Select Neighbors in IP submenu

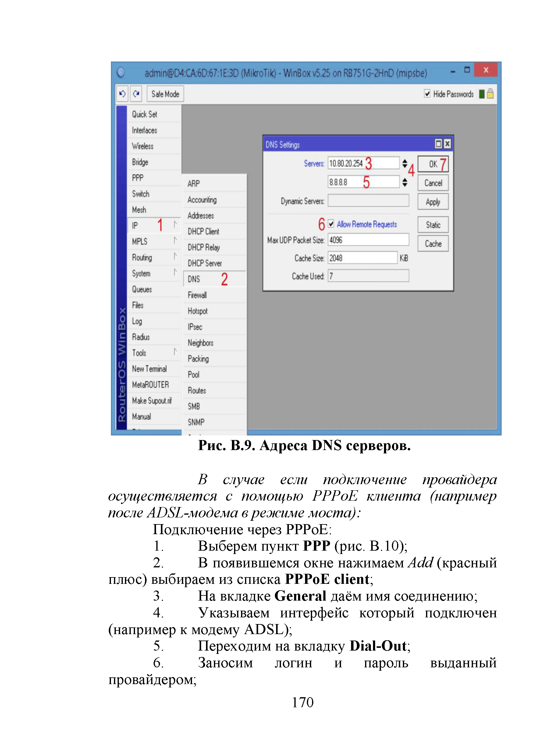coord(214,343)
